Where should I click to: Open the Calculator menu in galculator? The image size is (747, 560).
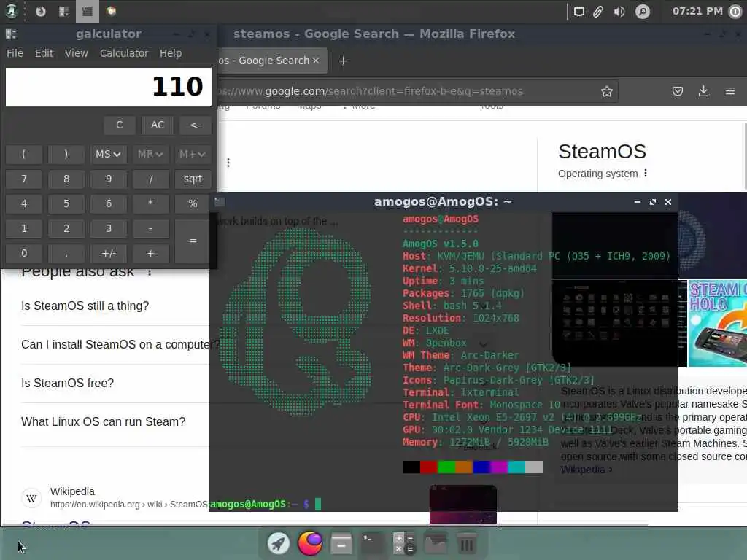click(124, 53)
